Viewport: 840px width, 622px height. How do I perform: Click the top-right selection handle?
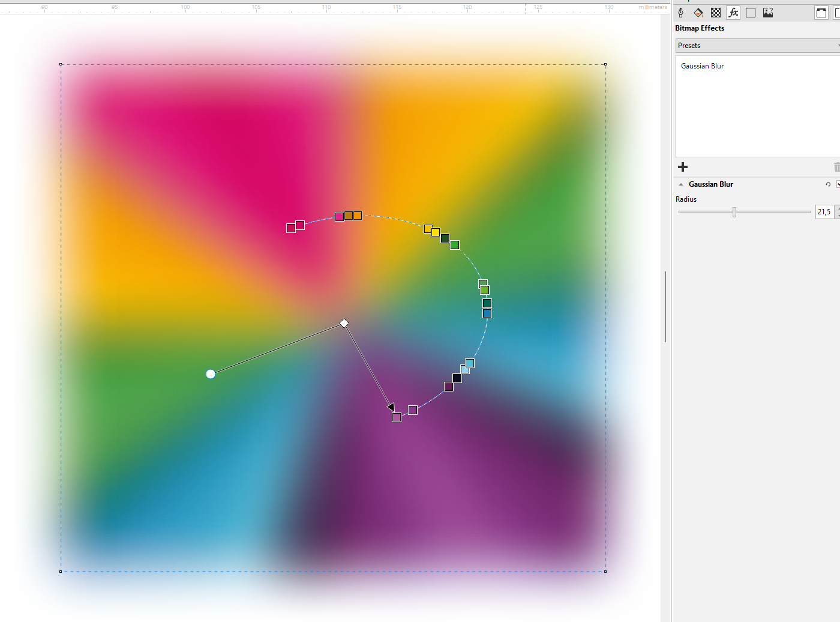(605, 64)
